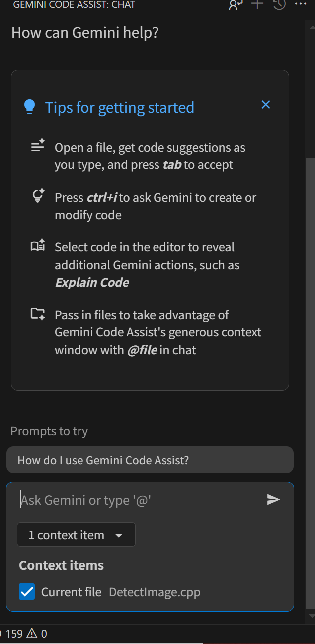The image size is (315, 644).
Task: Click the code suggestions tip icon
Action: pyautogui.click(x=38, y=145)
